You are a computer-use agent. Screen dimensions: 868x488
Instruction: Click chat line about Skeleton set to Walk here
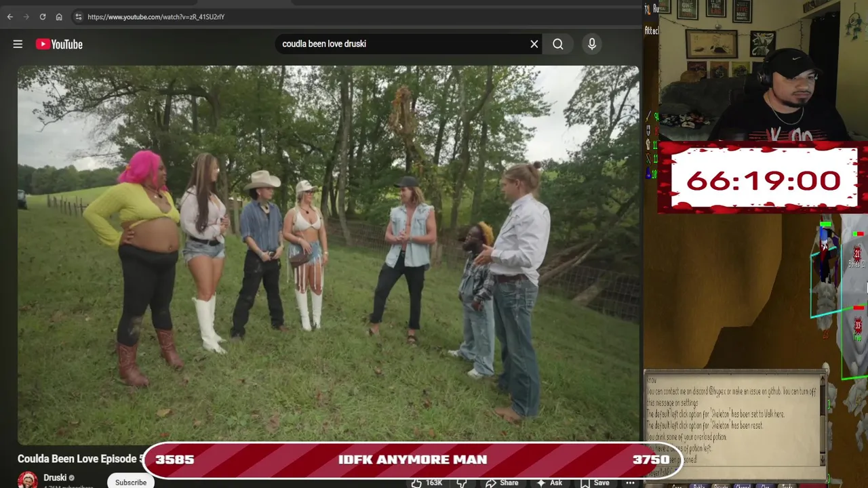[x=715, y=414]
